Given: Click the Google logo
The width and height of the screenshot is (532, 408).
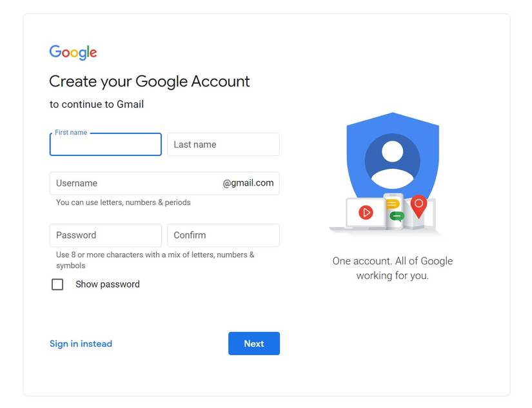Looking at the screenshot, I should [73, 53].
